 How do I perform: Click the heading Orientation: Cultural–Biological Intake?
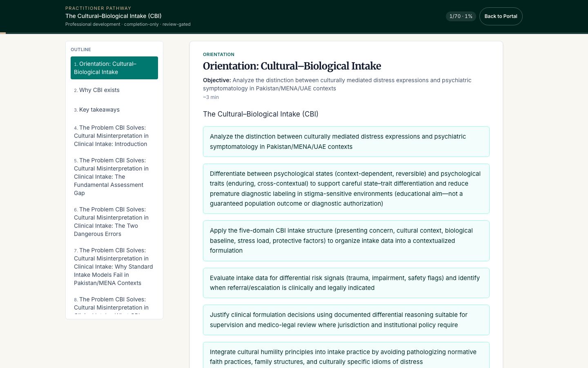click(292, 66)
